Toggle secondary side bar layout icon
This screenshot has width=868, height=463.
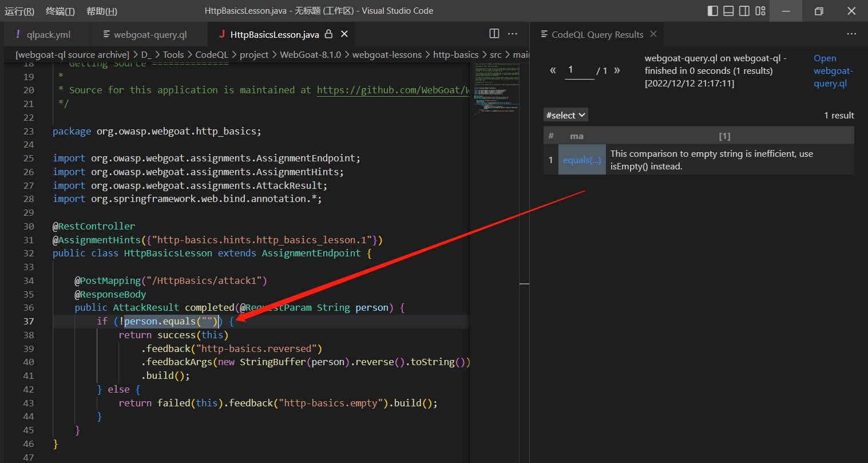pyautogui.click(x=744, y=11)
